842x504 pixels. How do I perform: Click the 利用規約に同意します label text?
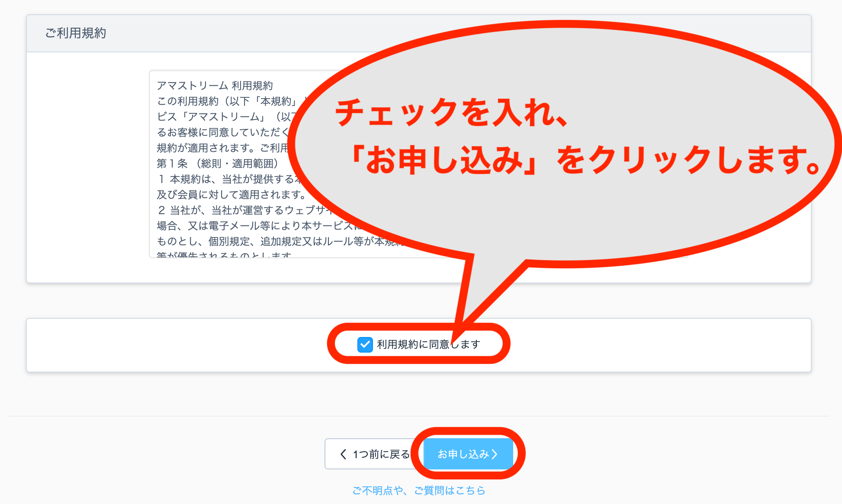[x=428, y=344]
